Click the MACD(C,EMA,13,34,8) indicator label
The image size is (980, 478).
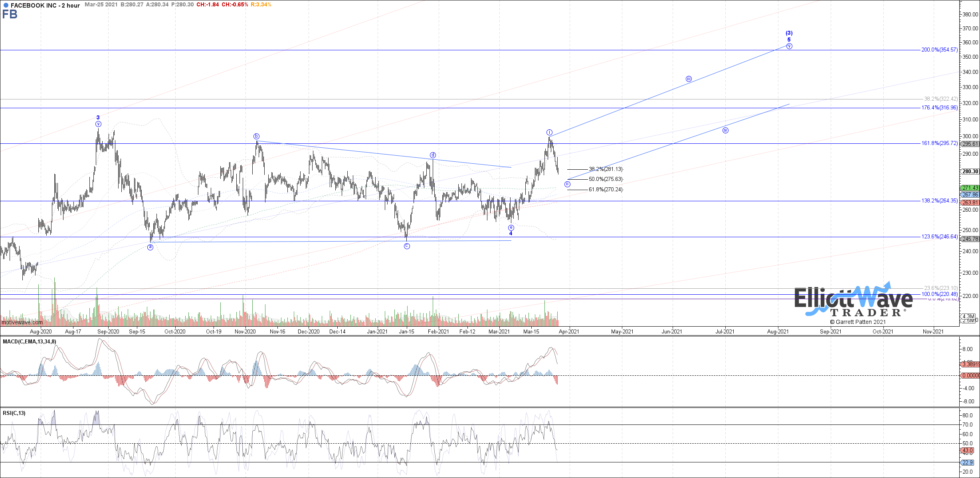[30, 342]
